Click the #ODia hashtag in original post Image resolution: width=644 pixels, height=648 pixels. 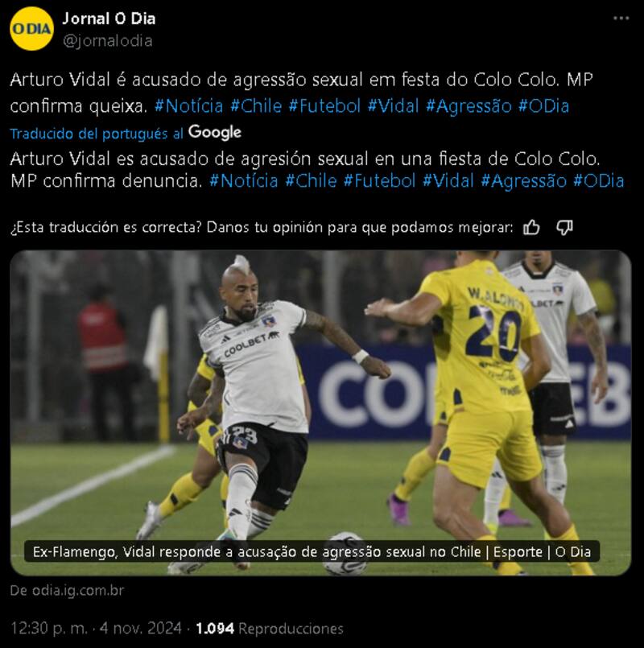pos(543,106)
